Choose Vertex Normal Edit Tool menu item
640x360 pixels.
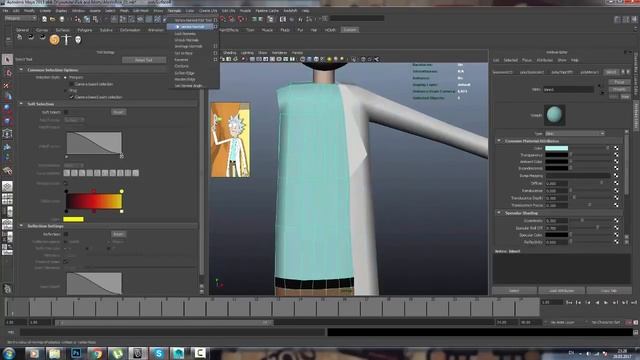click(x=193, y=20)
